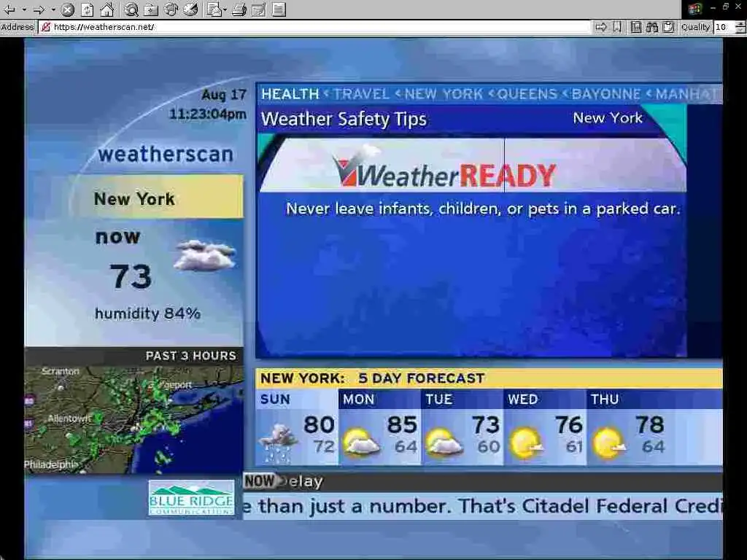Click the scrolling Citadel Federal Credit ticker text
This screenshot has width=747, height=560.
(483, 506)
